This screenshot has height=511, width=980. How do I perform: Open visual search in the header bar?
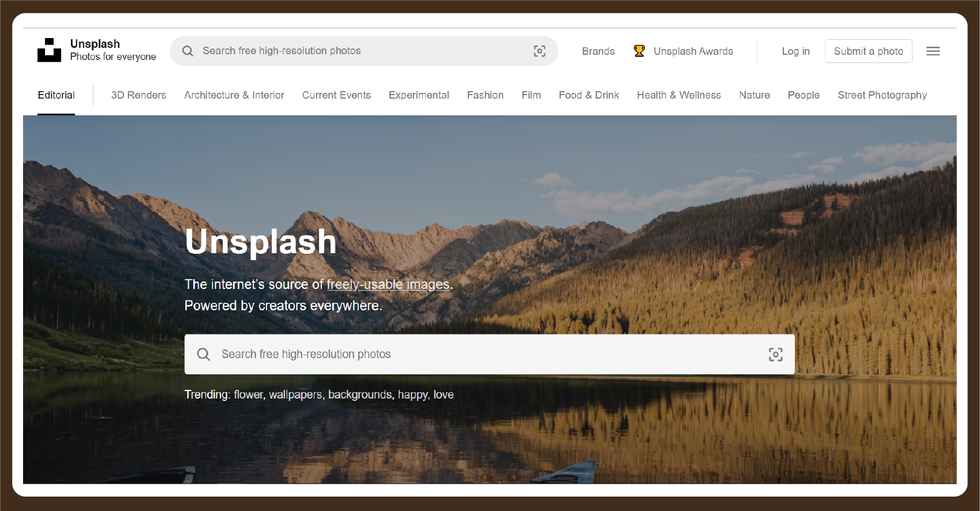[x=539, y=51]
